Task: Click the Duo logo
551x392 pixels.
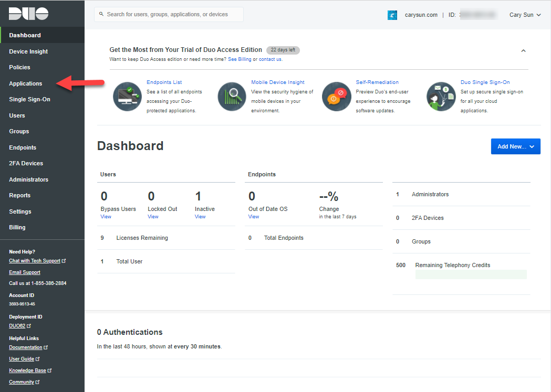Action: point(28,14)
